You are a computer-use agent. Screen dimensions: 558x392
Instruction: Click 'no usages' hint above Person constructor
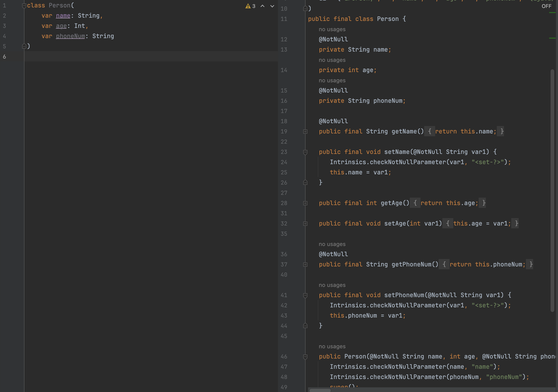click(x=332, y=346)
